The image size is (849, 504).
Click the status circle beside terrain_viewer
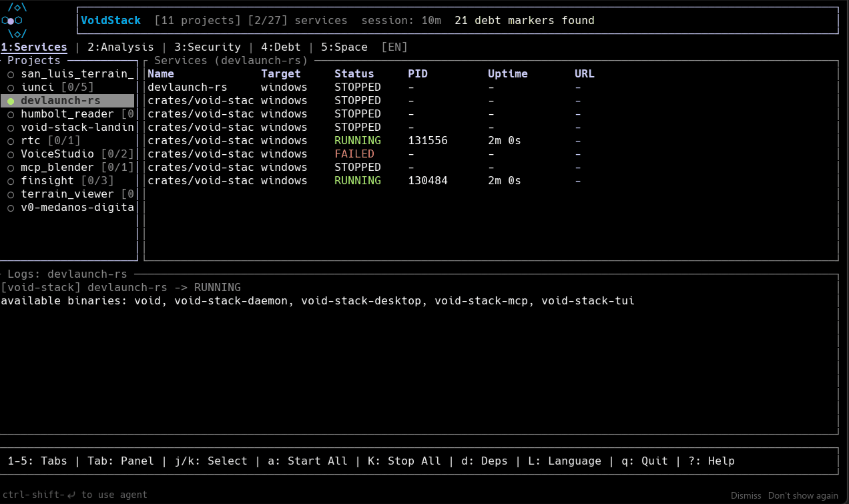tap(11, 194)
